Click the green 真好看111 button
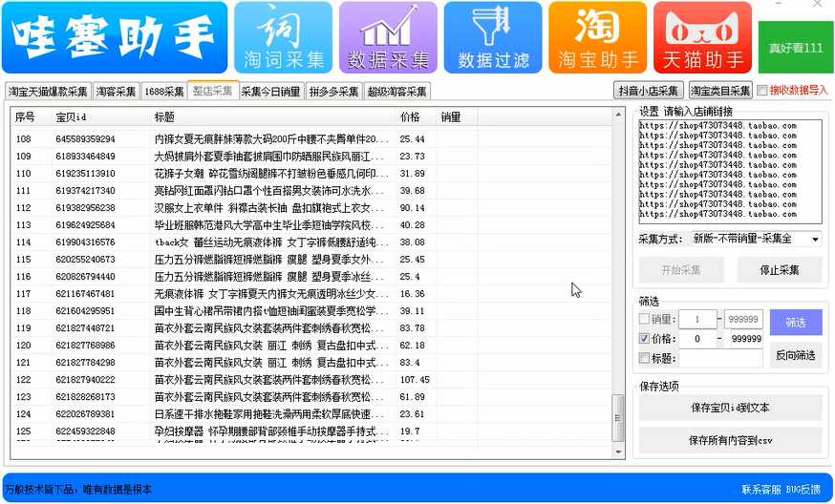The image size is (835, 504). (796, 48)
